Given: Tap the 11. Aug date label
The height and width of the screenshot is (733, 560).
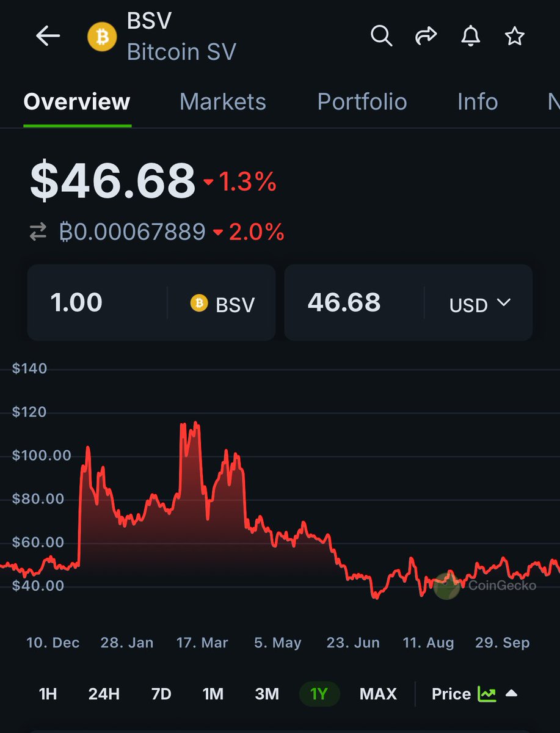Looking at the screenshot, I should pos(428,643).
